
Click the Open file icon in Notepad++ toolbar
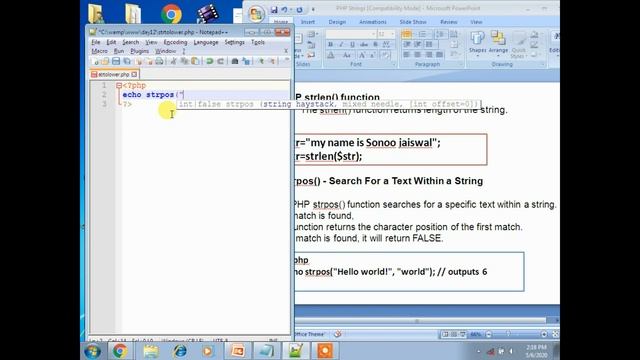point(105,61)
